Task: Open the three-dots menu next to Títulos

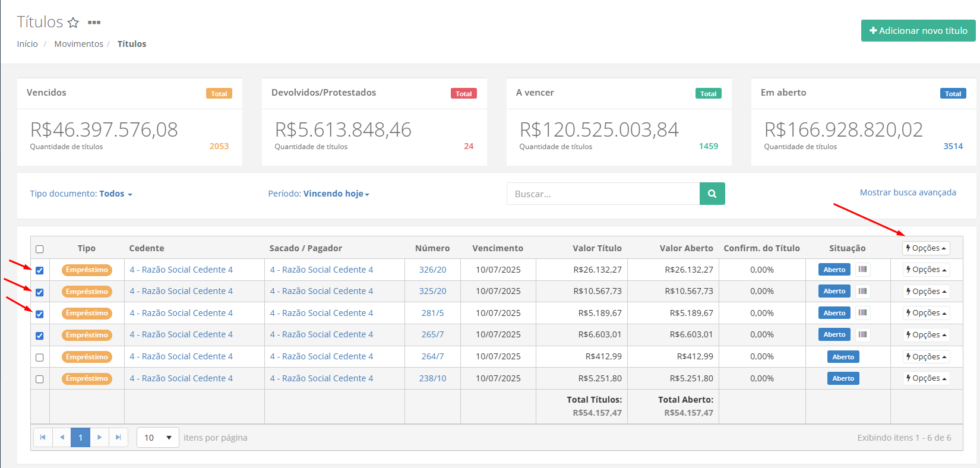Action: tap(94, 23)
